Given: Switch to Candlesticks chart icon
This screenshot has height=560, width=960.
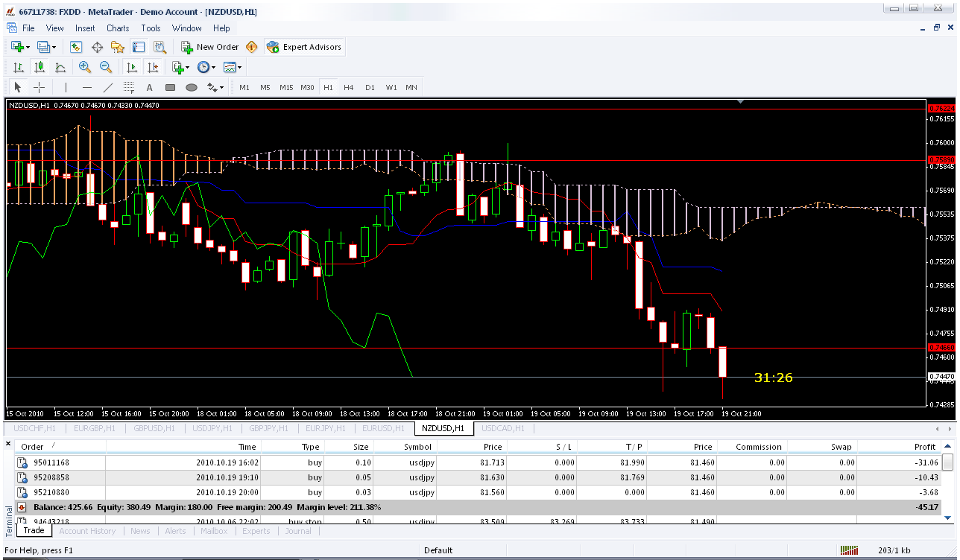Looking at the screenshot, I should coord(40,67).
